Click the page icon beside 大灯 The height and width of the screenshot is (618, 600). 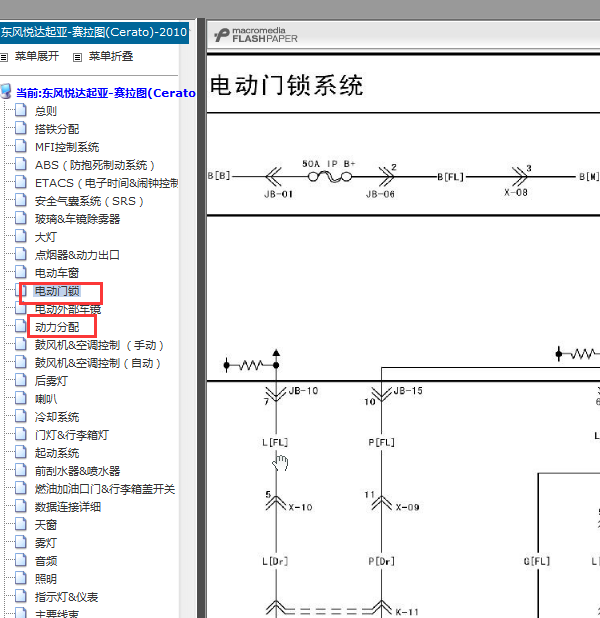coord(21,236)
